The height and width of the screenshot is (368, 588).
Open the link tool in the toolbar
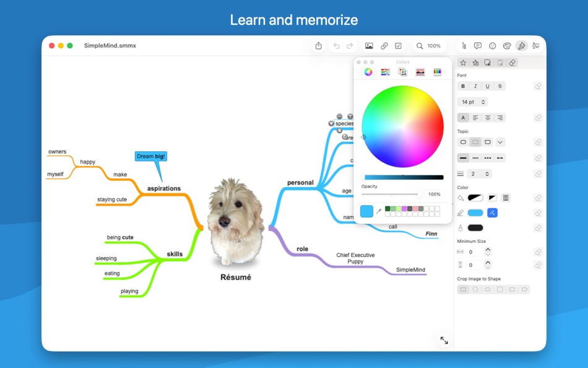(x=384, y=45)
